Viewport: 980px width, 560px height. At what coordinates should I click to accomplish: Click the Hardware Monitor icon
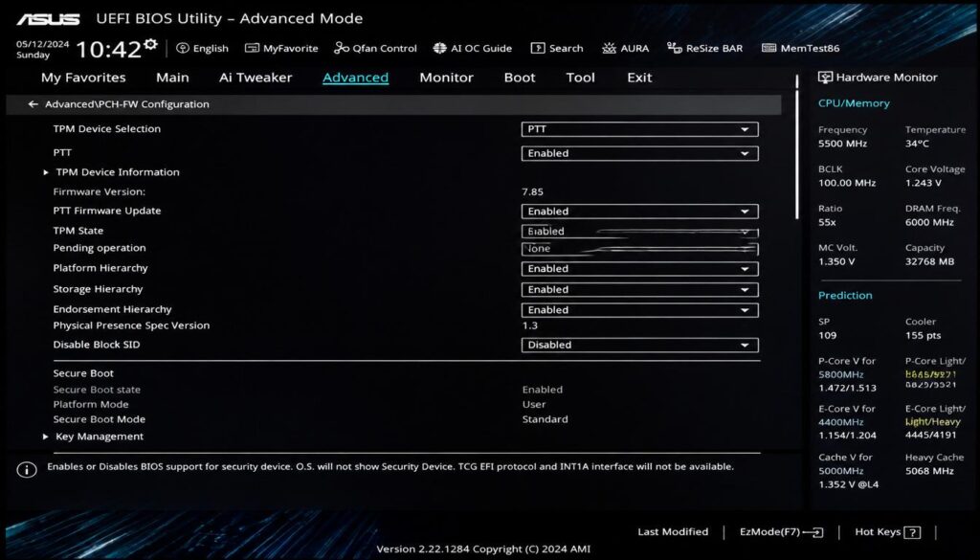click(825, 78)
